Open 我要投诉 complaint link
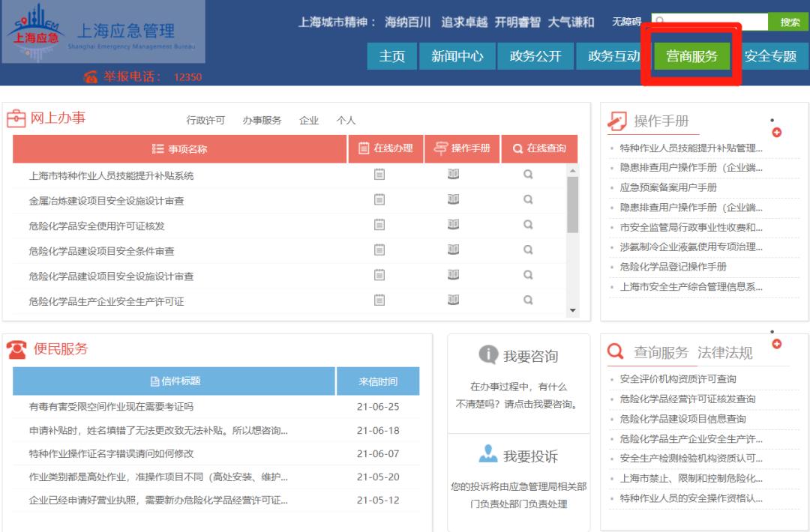810x532 pixels. pyautogui.click(x=519, y=456)
